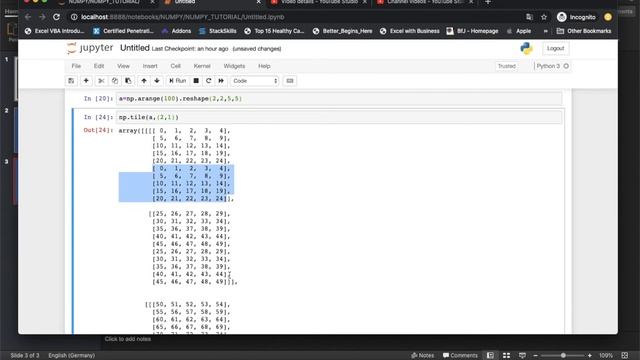Interrupt the kernel with the stop icon
640x360 pixels.
[196, 81]
